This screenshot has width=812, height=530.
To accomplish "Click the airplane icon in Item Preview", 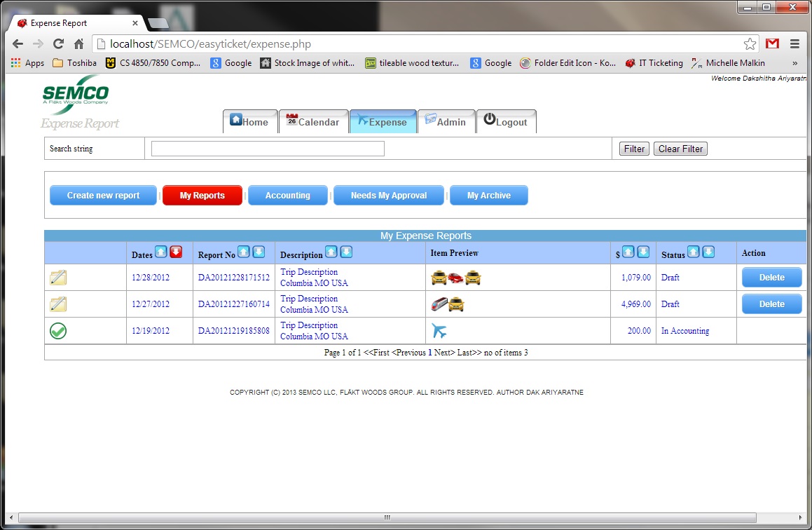I will (x=439, y=331).
